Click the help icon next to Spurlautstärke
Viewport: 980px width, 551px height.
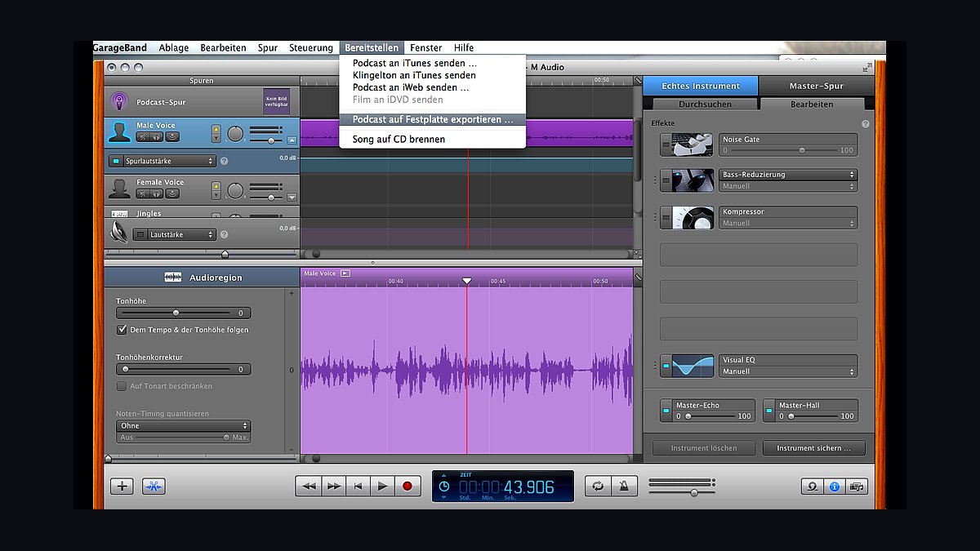point(224,162)
